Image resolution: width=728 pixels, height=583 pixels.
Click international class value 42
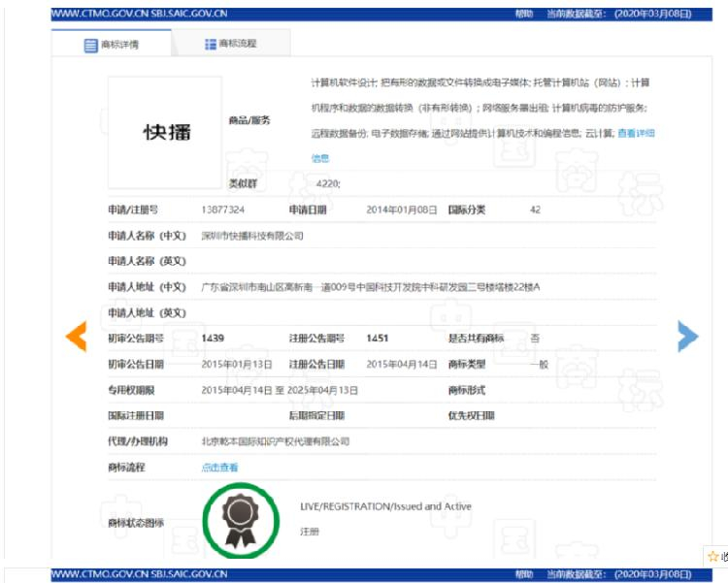[535, 210]
